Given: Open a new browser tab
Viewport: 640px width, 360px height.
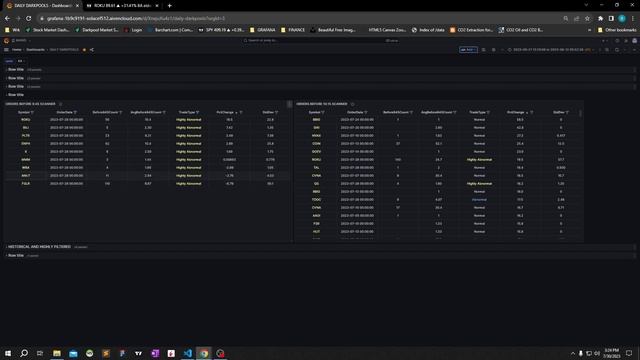Looking at the screenshot, I should click(169, 6).
